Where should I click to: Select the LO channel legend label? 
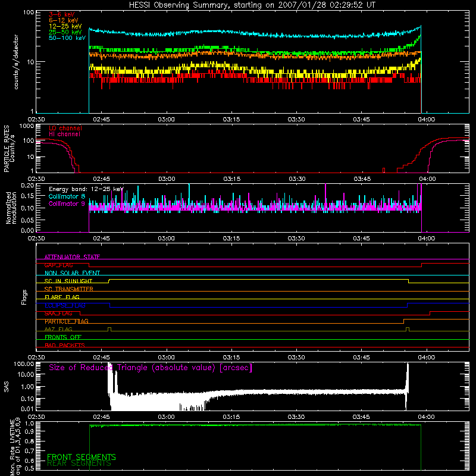tap(65, 128)
